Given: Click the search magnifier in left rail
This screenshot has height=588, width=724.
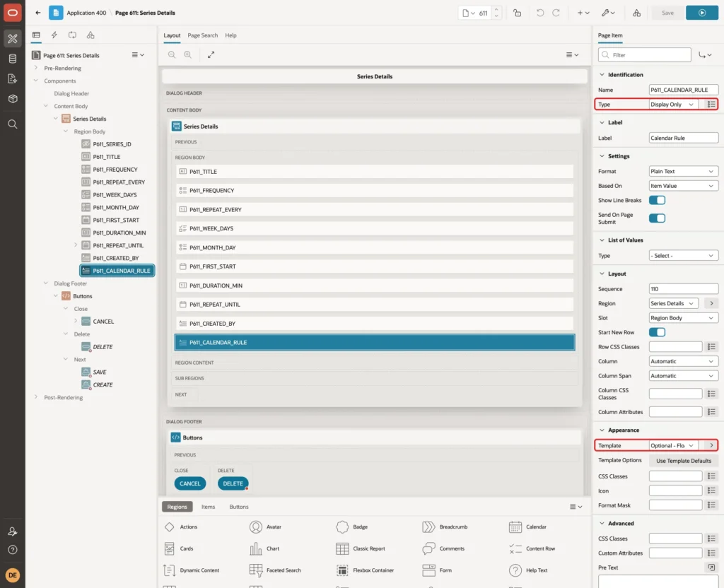Looking at the screenshot, I should [13, 124].
